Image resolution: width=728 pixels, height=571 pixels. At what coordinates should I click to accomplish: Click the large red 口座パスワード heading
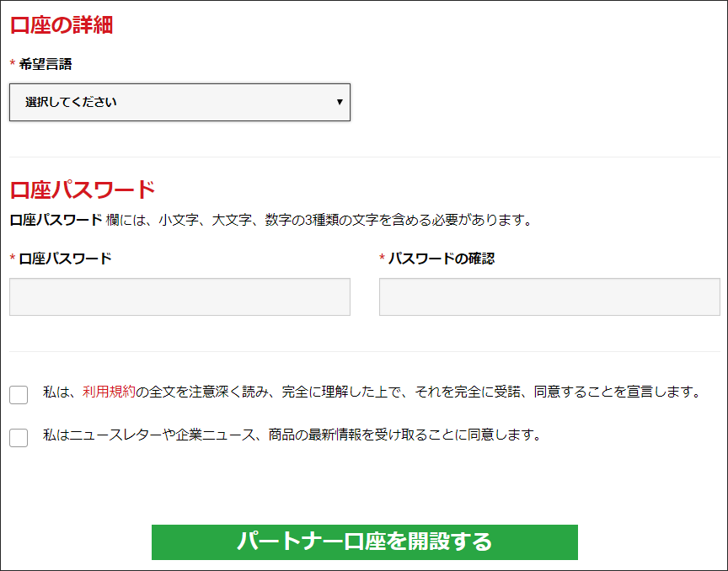[83, 189]
